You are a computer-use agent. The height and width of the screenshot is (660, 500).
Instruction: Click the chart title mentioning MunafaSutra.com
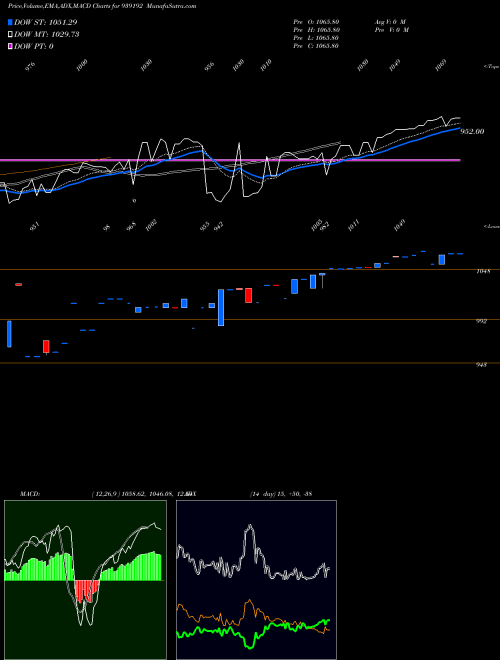coord(102,6)
